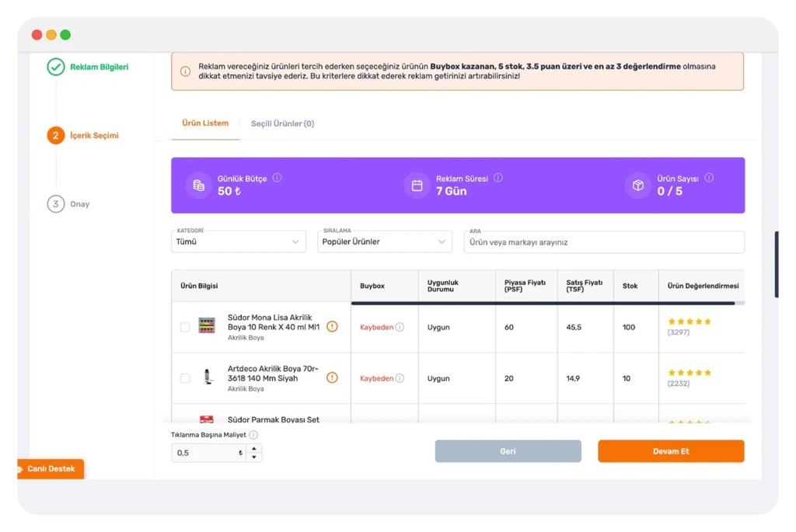The width and height of the screenshot is (796, 532).
Task: Switch to the Seçili Ürünler (0) tab
Action: coord(283,123)
